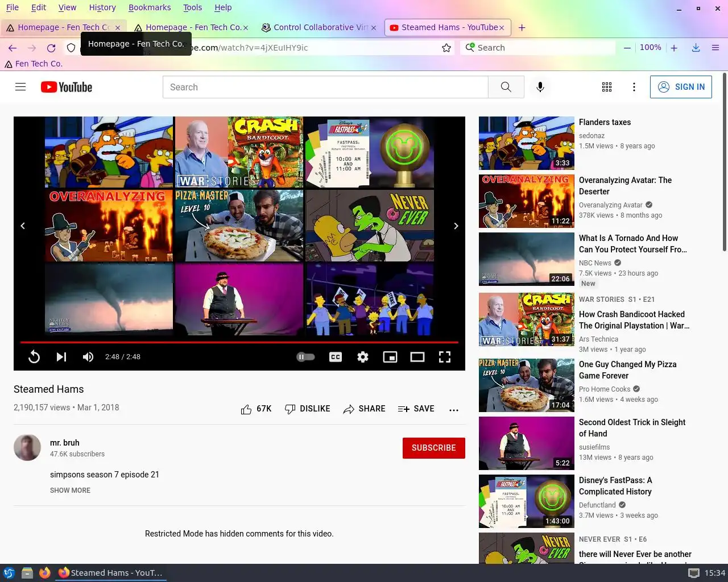Image resolution: width=728 pixels, height=582 pixels.
Task: Click the Fen Tech Co. bookmark
Action: tap(34, 64)
